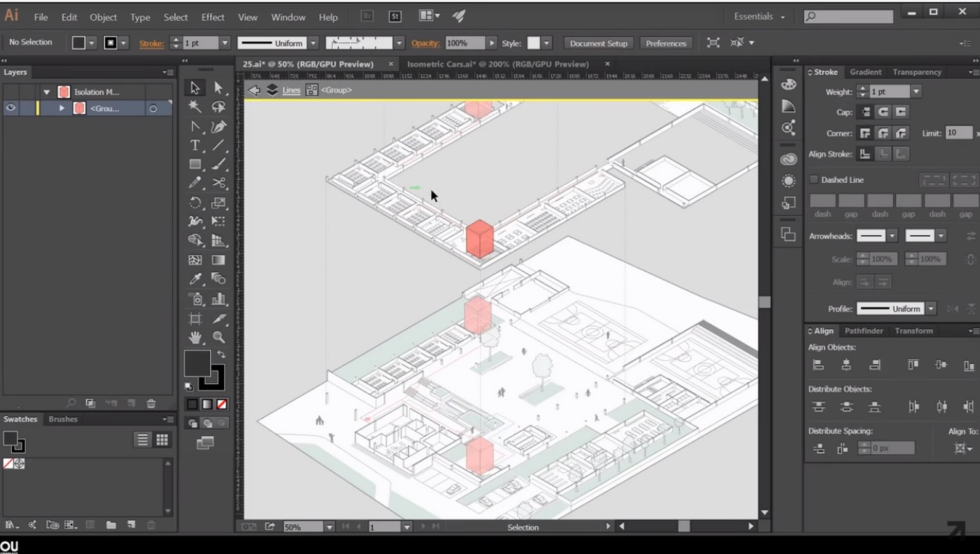The height and width of the screenshot is (554, 980).
Task: Click the Round Cap stroke icon
Action: point(883,111)
